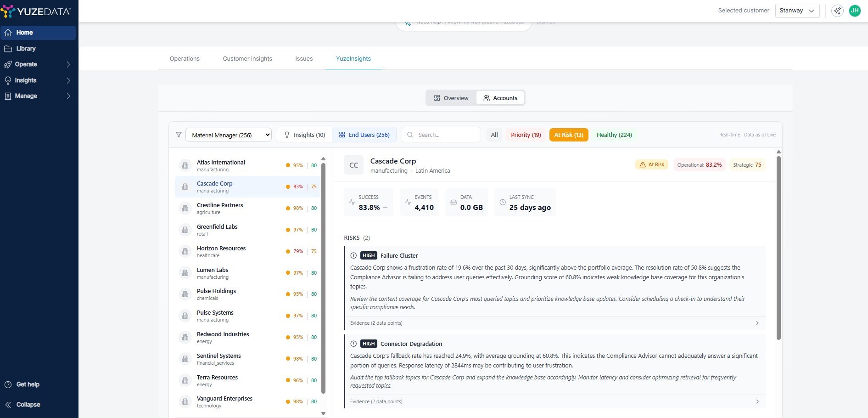Toggle the Priority (19) filter
Screen dimensions: 868x418
click(526, 135)
